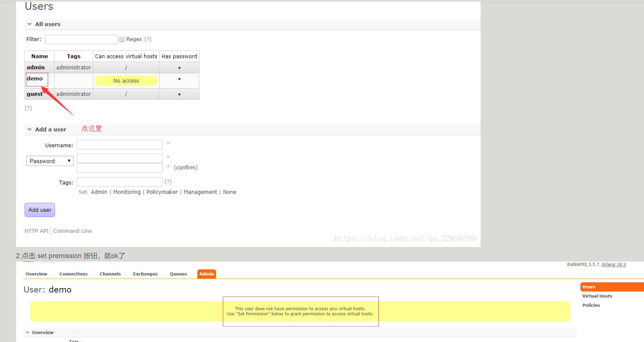Set tag to Policymaker
Screen dimensions: 644x342
pyautogui.click(x=162, y=192)
